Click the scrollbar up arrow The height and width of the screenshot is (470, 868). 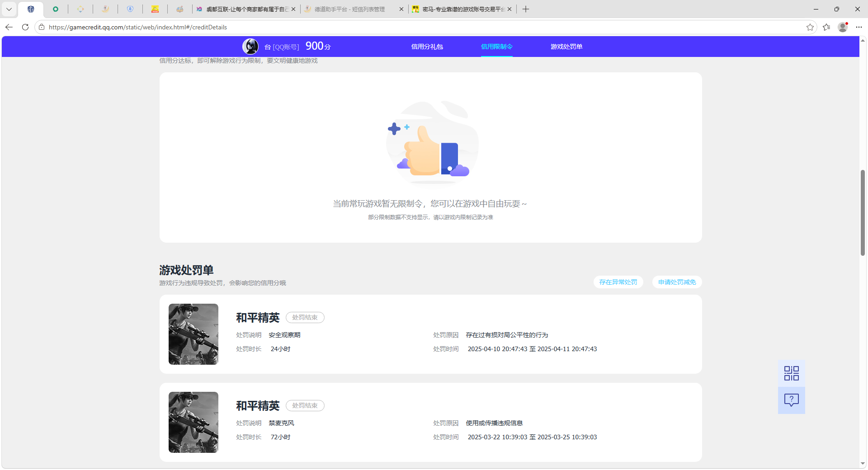863,40
